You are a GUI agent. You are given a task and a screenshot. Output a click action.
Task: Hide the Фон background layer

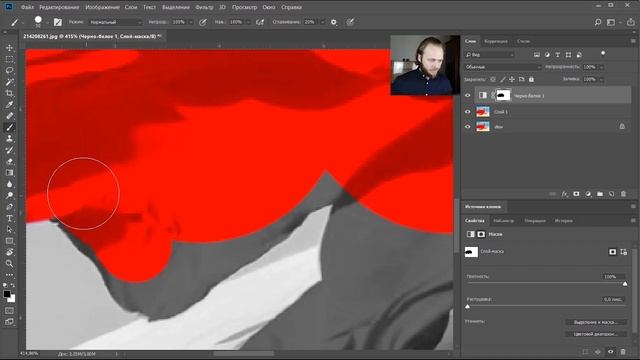pyautogui.click(x=468, y=127)
